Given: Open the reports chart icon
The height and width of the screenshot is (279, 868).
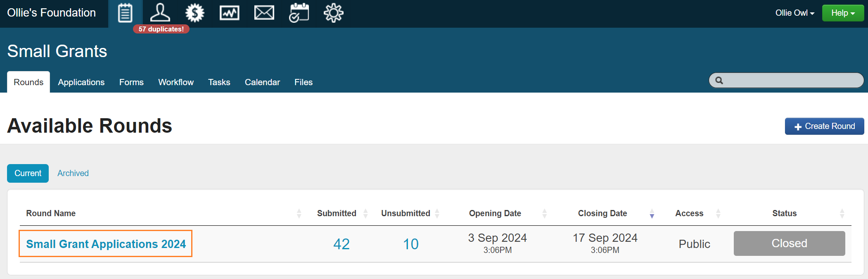Looking at the screenshot, I should tap(229, 13).
